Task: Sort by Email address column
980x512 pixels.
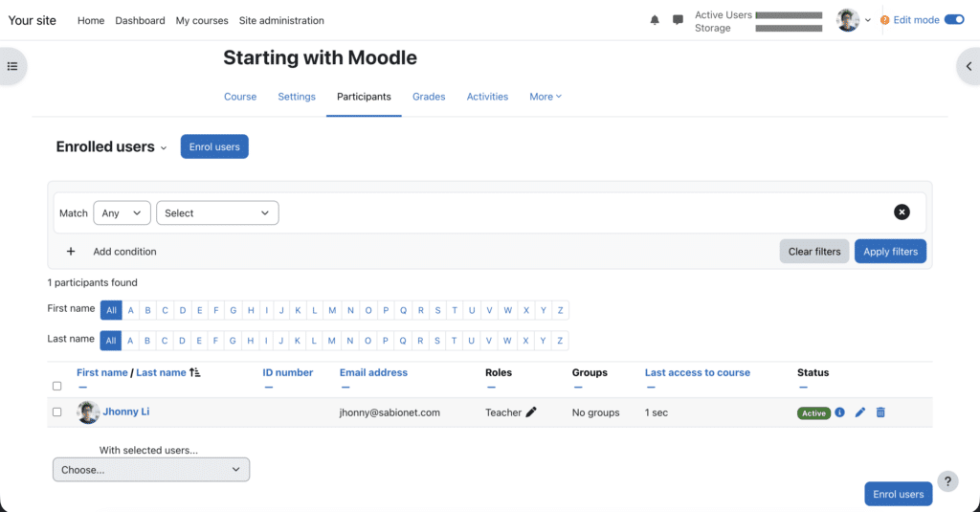Action: click(x=373, y=372)
